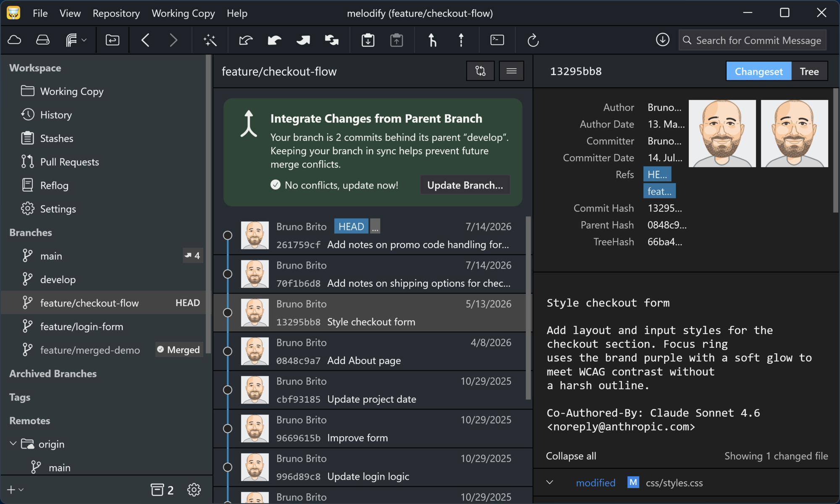Switch to the Tree tab
This screenshot has width=840, height=504.
tap(809, 71)
